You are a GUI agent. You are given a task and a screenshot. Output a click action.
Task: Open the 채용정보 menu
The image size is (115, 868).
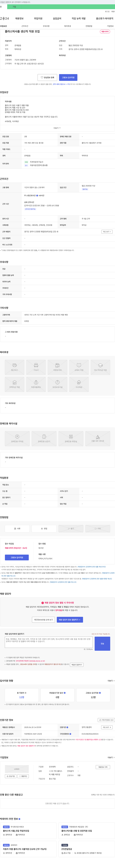20,18
